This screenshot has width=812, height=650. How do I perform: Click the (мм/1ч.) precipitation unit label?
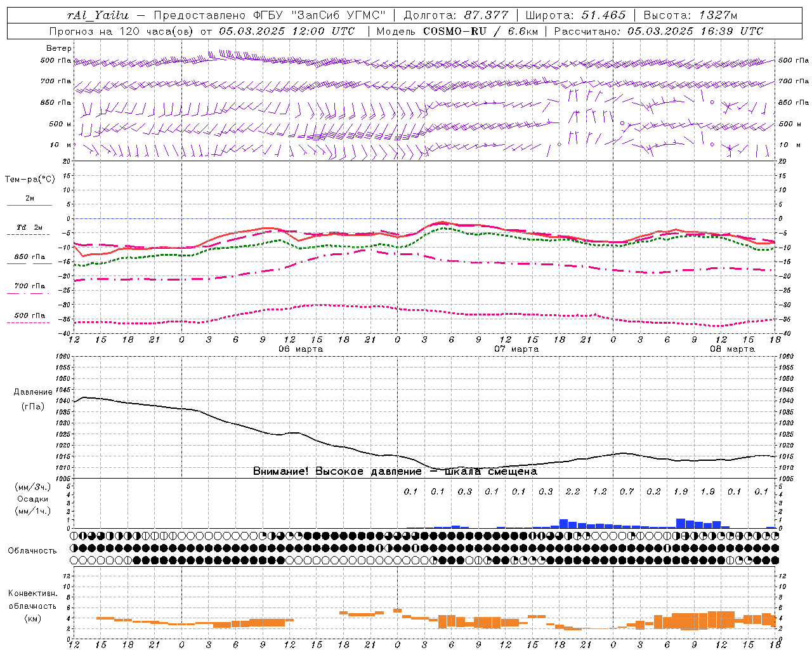pyautogui.click(x=33, y=511)
